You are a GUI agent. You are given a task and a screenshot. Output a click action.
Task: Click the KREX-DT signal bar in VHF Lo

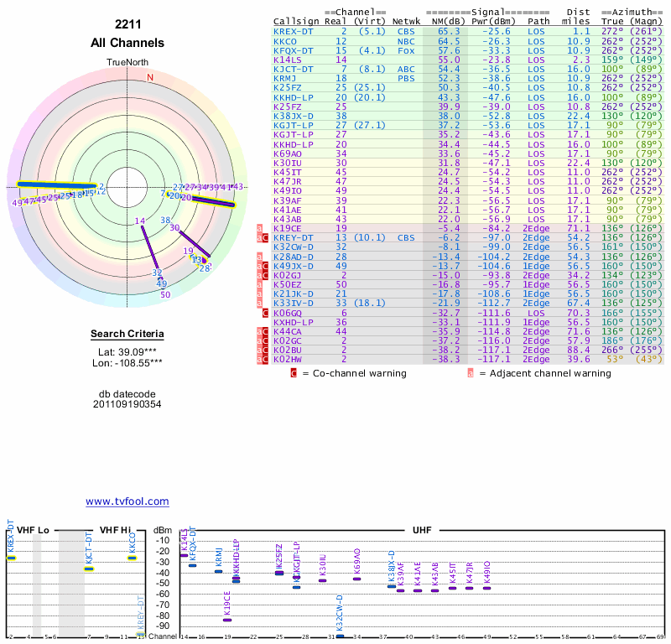(x=11, y=558)
